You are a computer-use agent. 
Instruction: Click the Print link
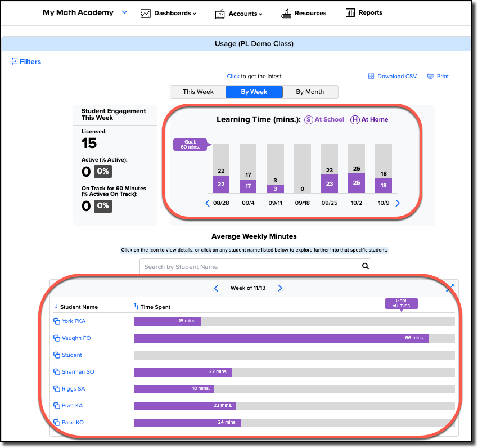[x=443, y=77]
